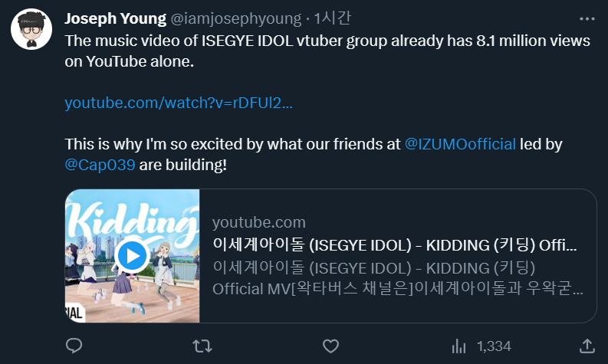Play the KIDDING video preview
The height and width of the screenshot is (364, 608).
tap(133, 255)
